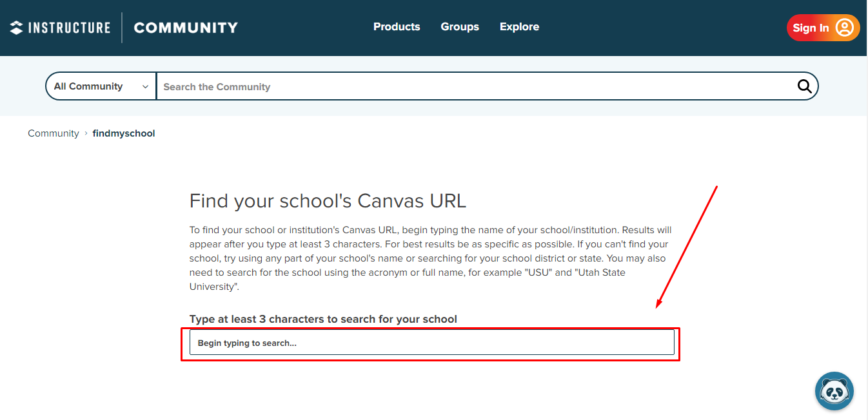Expand the All Community dropdown

coord(101,86)
